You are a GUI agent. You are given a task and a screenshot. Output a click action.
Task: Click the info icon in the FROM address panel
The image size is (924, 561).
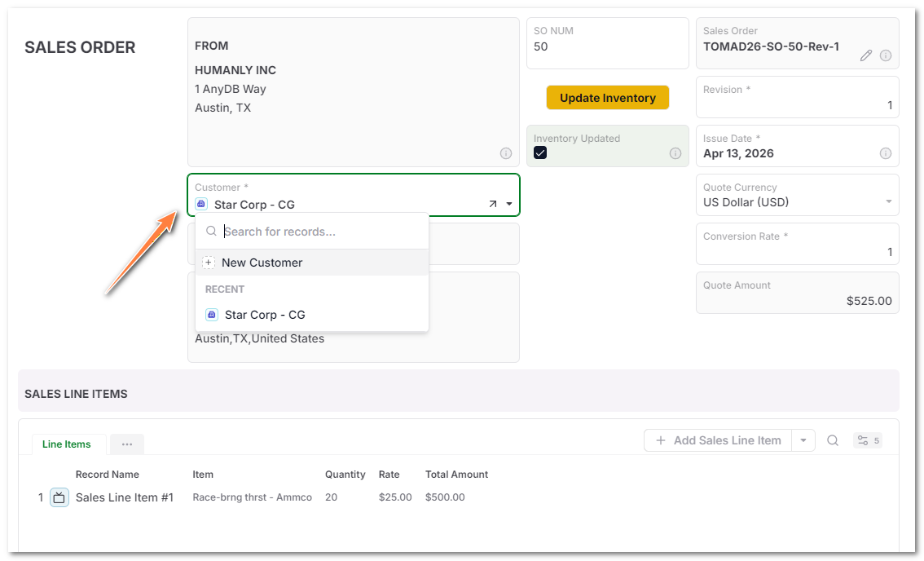click(x=505, y=153)
